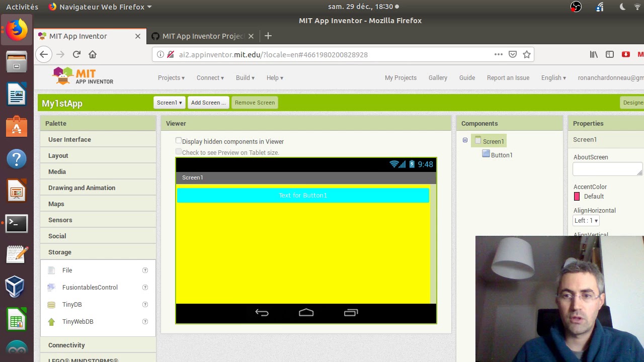
Task: Collapse Storage palette section
Action: coord(98,252)
